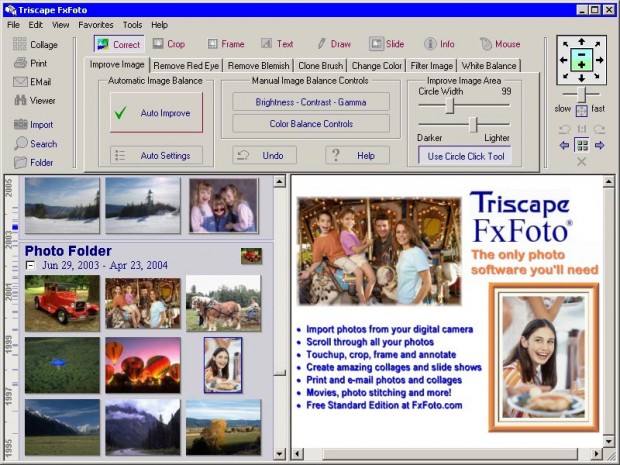Open Auto Settings
Image resolution: width=620 pixels, height=465 pixels.
156,155
